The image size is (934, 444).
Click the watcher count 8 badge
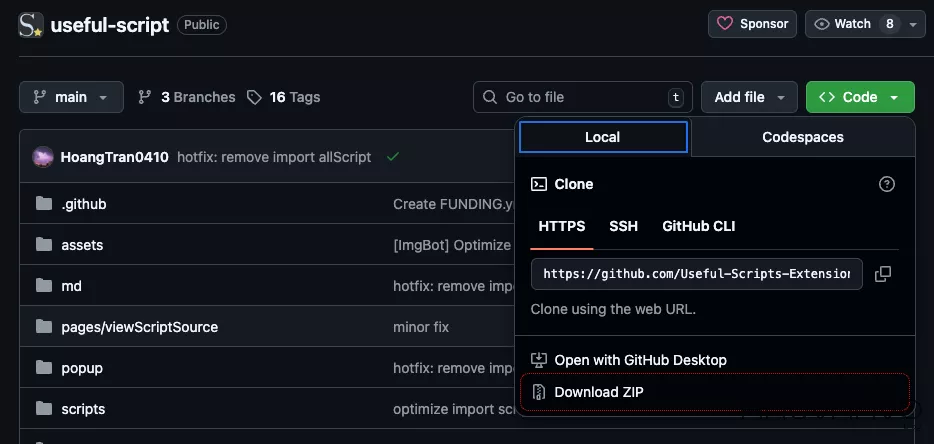click(890, 24)
